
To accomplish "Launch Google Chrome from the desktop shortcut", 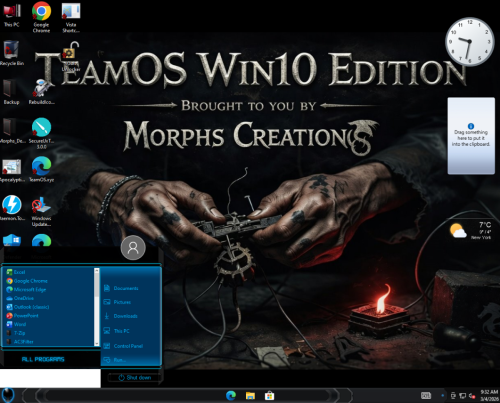I will click(x=41, y=17).
